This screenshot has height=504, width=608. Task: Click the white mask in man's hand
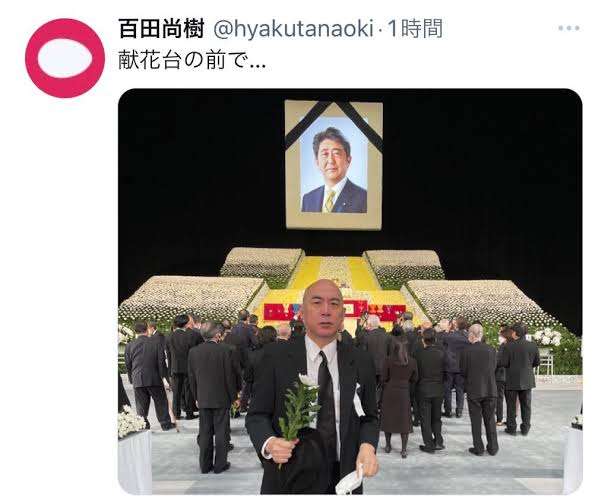[349, 479]
